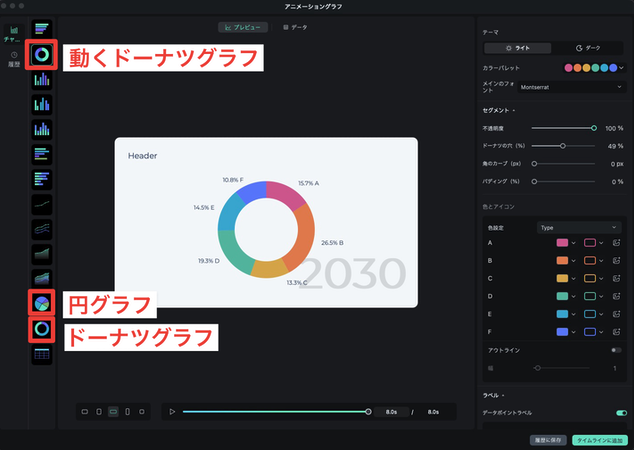Viewport: 634px width, 450px height.
Task: Choose the middle vertical bar chart thumbnail
Action: [x=42, y=105]
